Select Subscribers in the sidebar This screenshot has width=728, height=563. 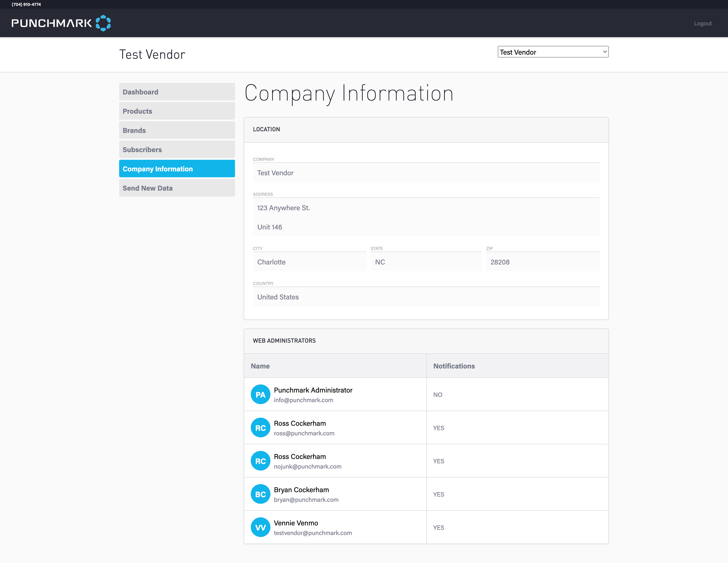(x=177, y=150)
